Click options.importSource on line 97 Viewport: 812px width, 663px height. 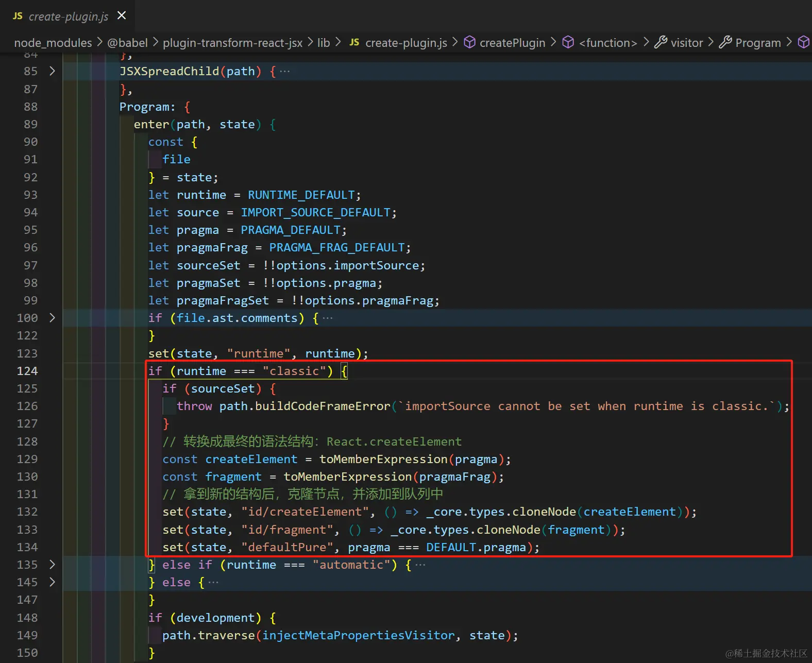(348, 265)
